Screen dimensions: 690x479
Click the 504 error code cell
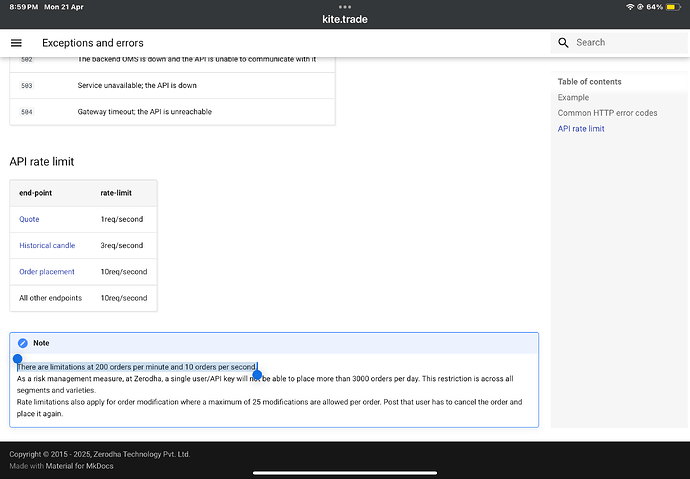[26, 112]
